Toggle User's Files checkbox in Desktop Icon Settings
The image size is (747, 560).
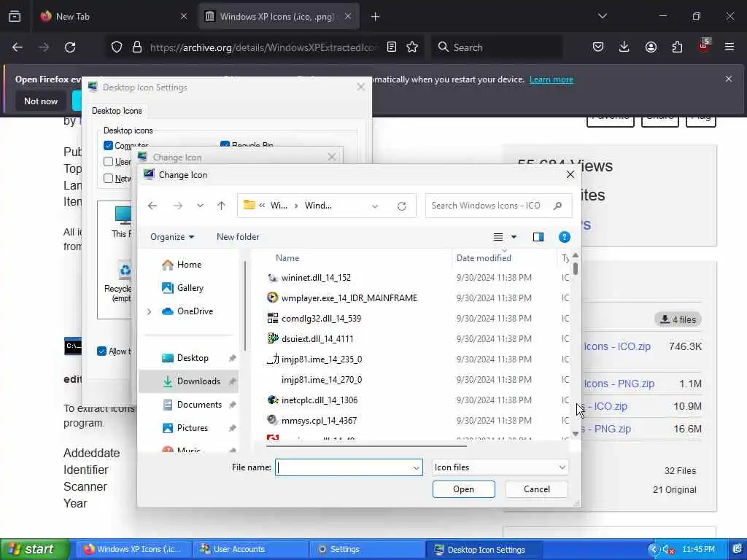coord(108,162)
